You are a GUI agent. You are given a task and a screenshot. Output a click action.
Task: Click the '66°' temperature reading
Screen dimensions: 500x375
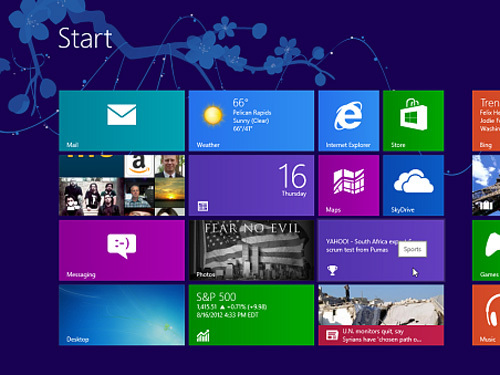tap(240, 102)
